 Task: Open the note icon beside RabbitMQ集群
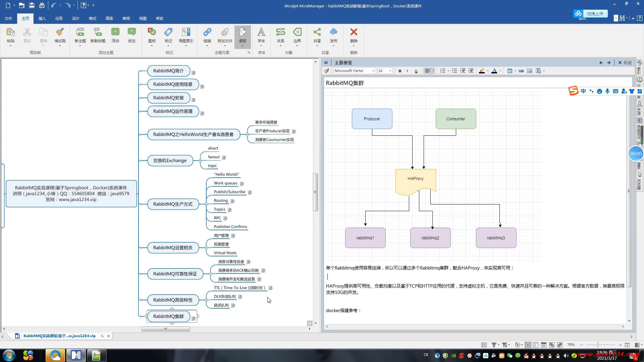coord(194,318)
